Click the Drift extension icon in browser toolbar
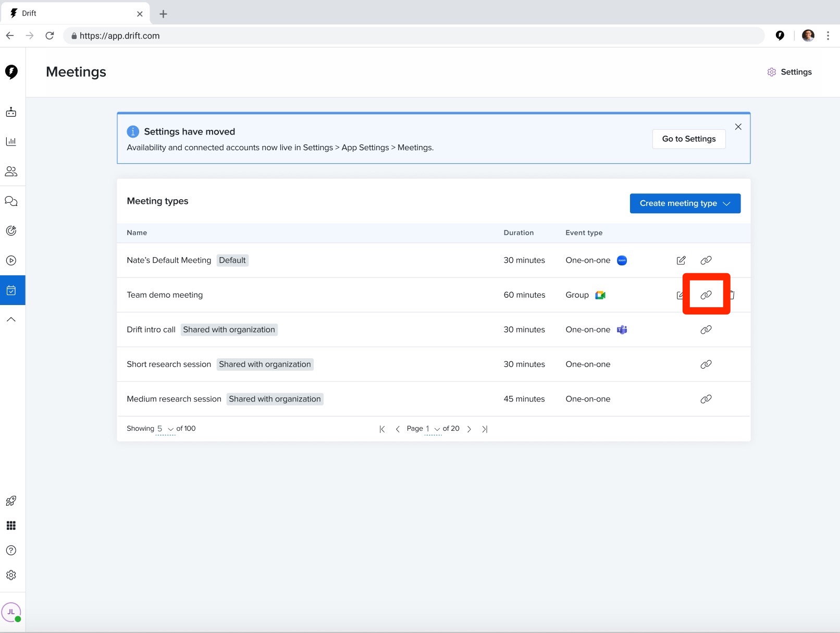840x633 pixels. point(780,35)
